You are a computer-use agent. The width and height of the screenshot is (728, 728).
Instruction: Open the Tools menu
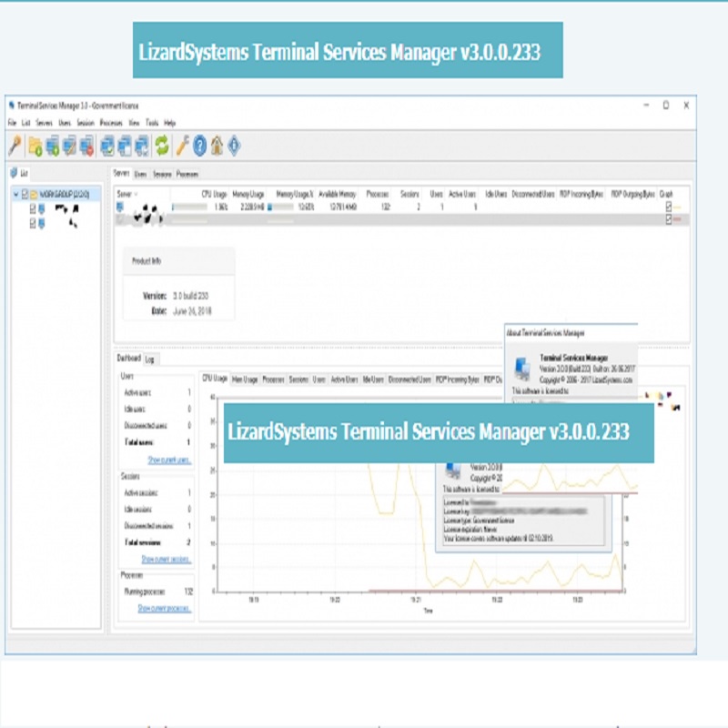(x=152, y=123)
